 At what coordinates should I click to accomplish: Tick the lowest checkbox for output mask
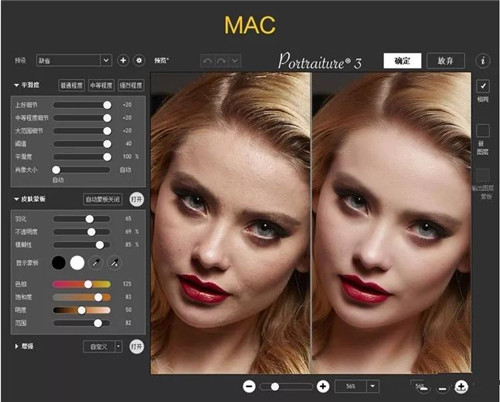point(483,175)
